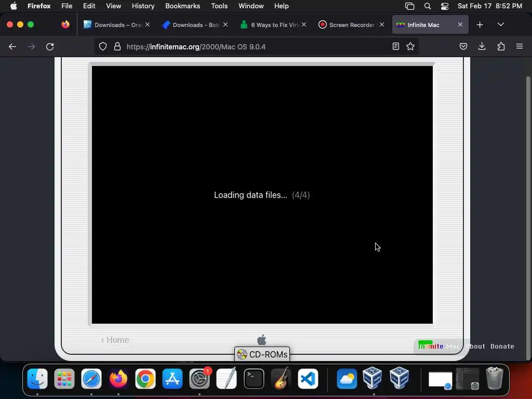
Task: Open the History menu
Action: (143, 6)
